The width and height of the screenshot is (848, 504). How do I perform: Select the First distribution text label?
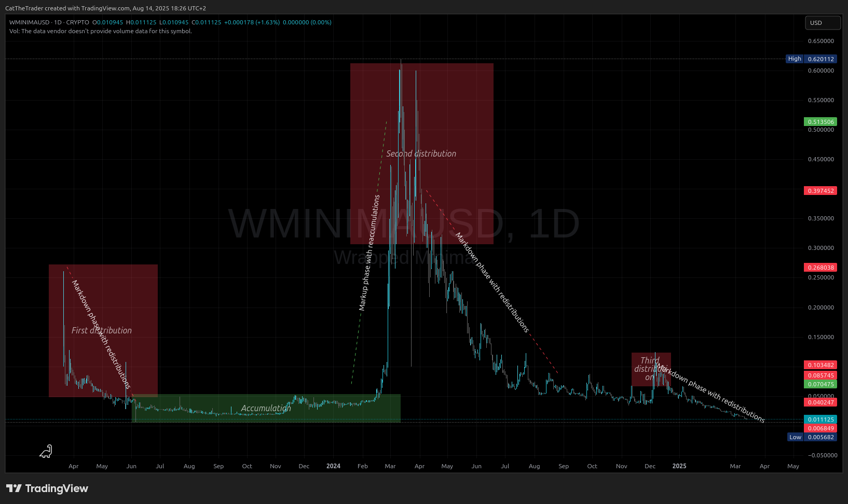[102, 330]
